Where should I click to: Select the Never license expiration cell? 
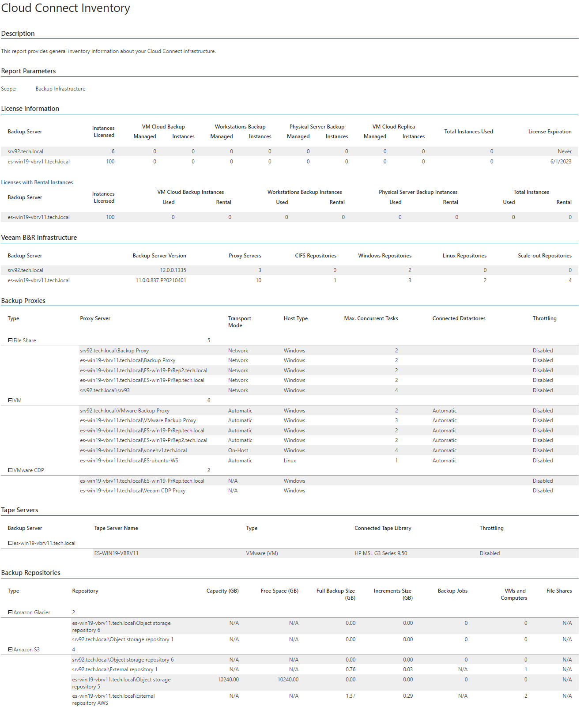click(565, 151)
